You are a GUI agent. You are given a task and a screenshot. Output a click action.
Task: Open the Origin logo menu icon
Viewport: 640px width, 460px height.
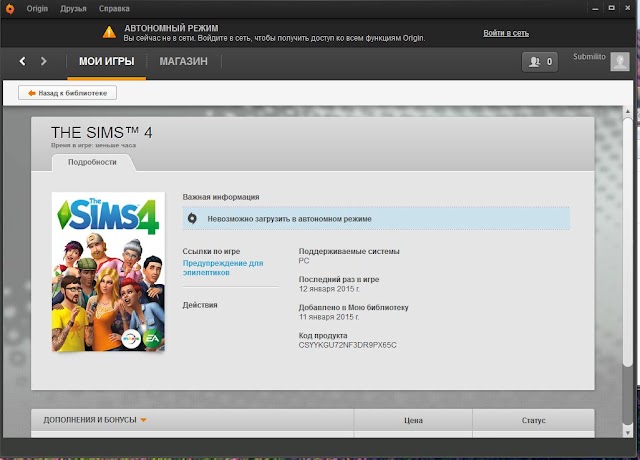[10, 9]
